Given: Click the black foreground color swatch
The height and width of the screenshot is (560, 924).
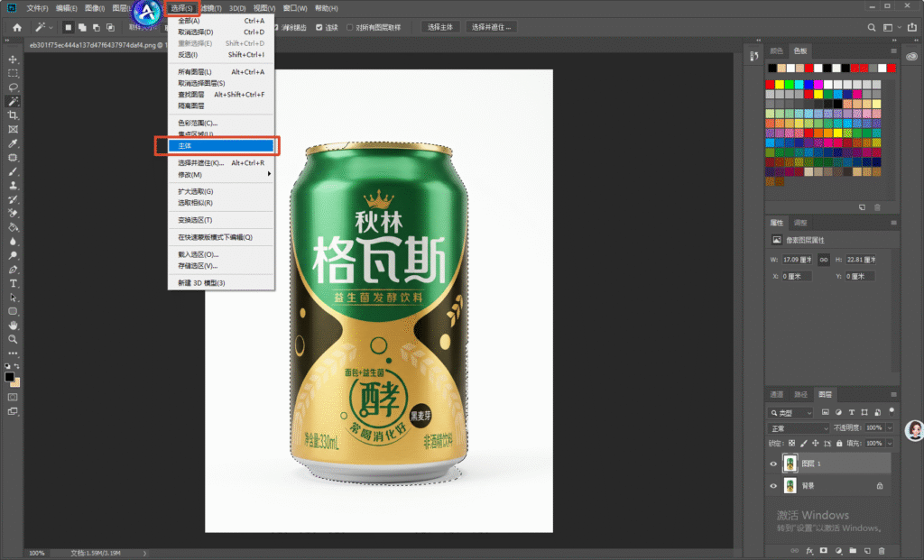Looking at the screenshot, I should click(9, 377).
